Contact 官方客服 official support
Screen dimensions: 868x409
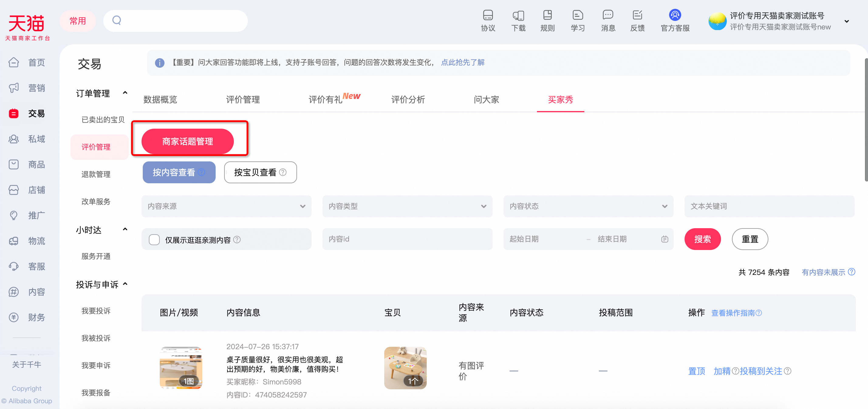pyautogui.click(x=675, y=21)
